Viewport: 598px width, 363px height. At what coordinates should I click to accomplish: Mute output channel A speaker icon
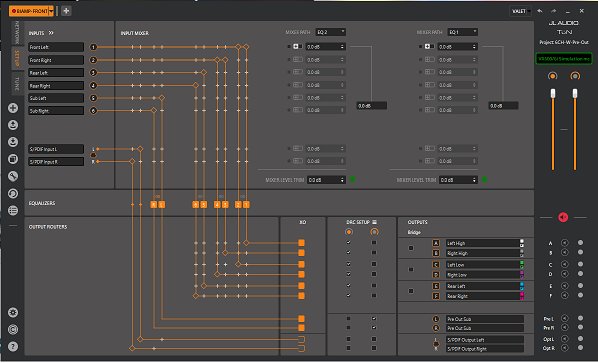(564, 243)
